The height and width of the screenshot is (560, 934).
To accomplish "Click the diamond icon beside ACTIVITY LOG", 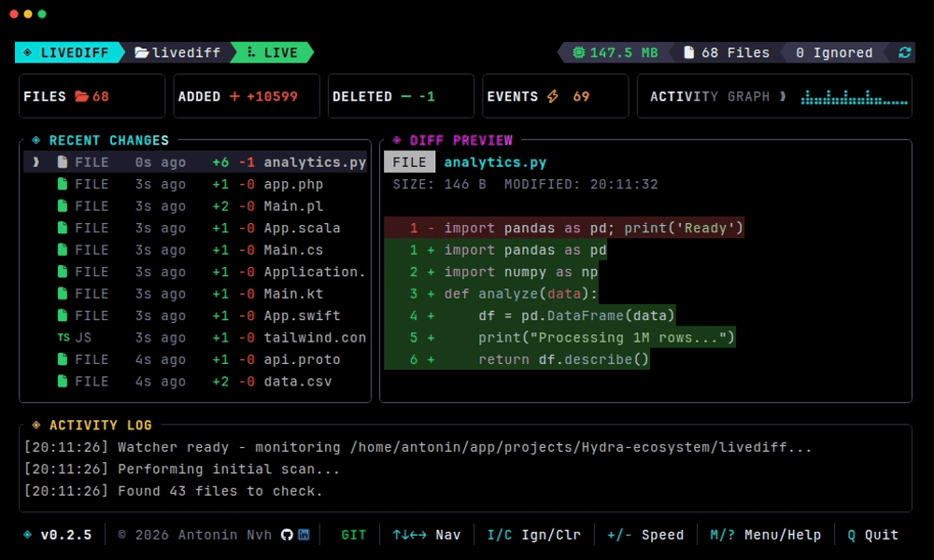I will point(35,425).
